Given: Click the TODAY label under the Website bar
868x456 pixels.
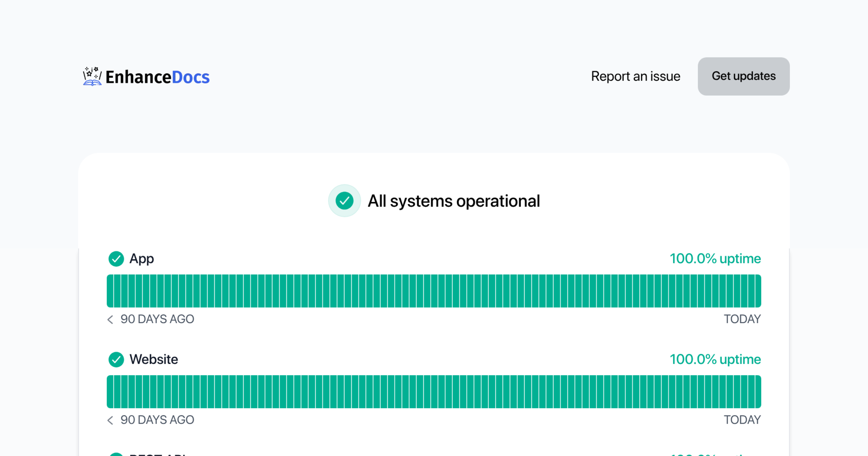Looking at the screenshot, I should point(742,420).
